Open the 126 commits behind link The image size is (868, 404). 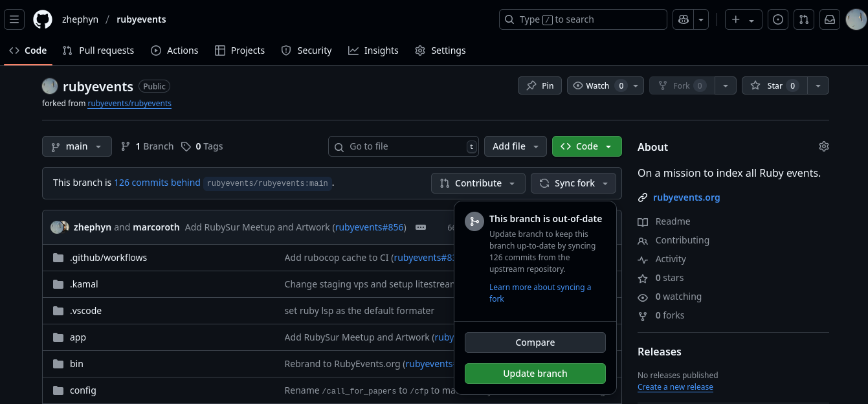pyautogui.click(x=157, y=183)
